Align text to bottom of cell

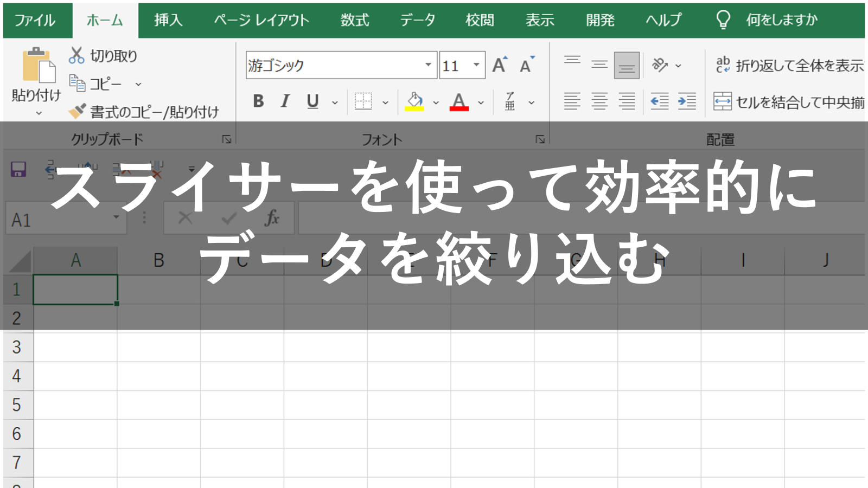pos(627,66)
